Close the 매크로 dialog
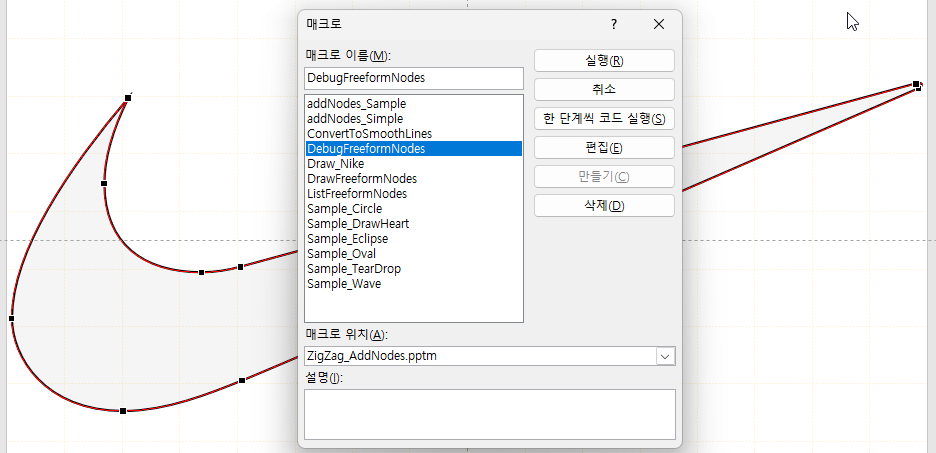 [658, 24]
